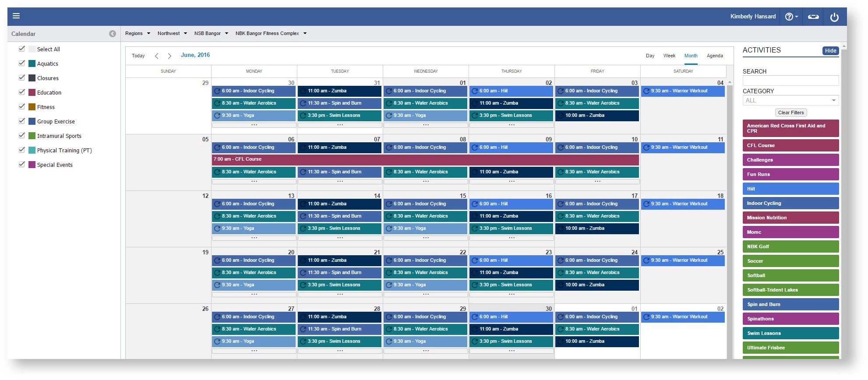The height and width of the screenshot is (380, 868).
Task: Click the Fitness color swatch
Action: (x=32, y=107)
